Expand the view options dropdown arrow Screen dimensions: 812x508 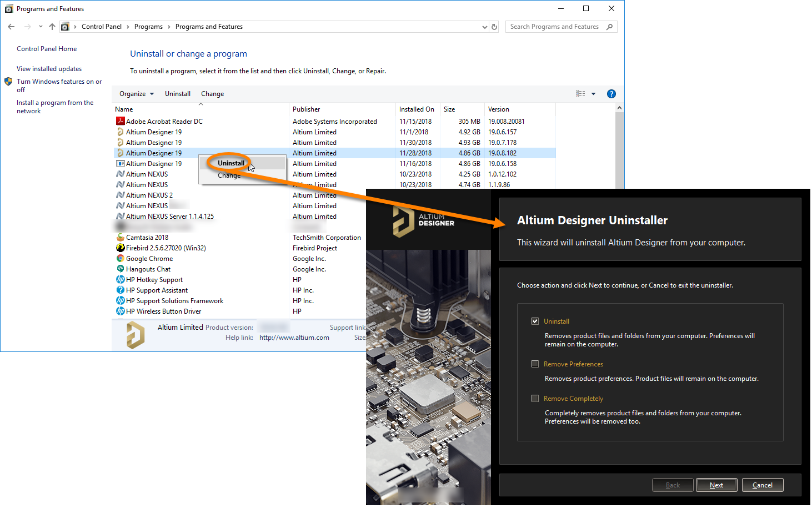[593, 94]
